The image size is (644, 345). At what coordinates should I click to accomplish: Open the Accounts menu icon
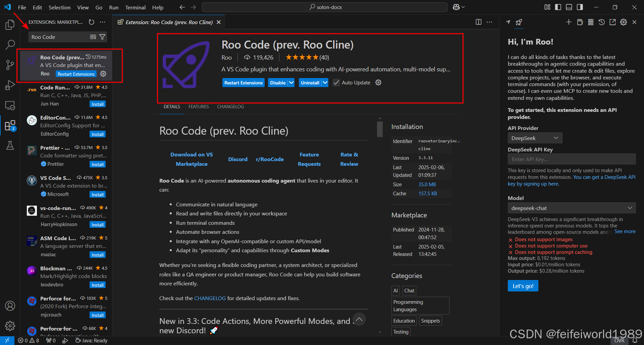pos(10,306)
